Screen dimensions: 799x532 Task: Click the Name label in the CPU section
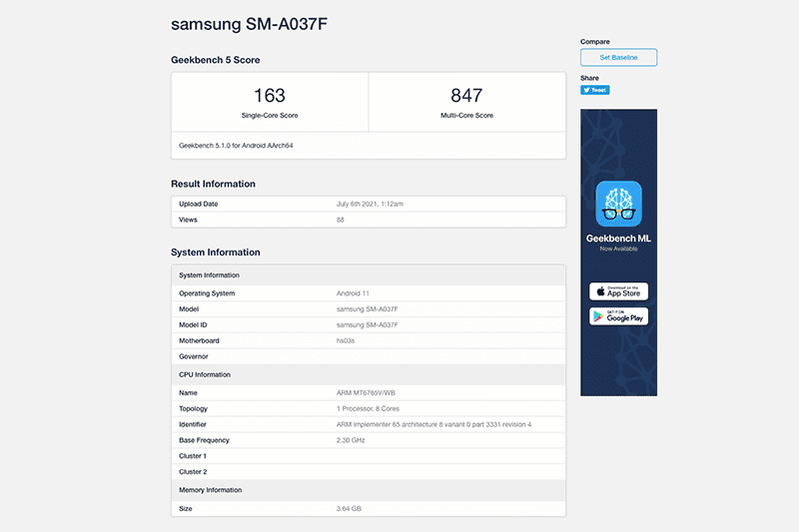pyautogui.click(x=188, y=393)
